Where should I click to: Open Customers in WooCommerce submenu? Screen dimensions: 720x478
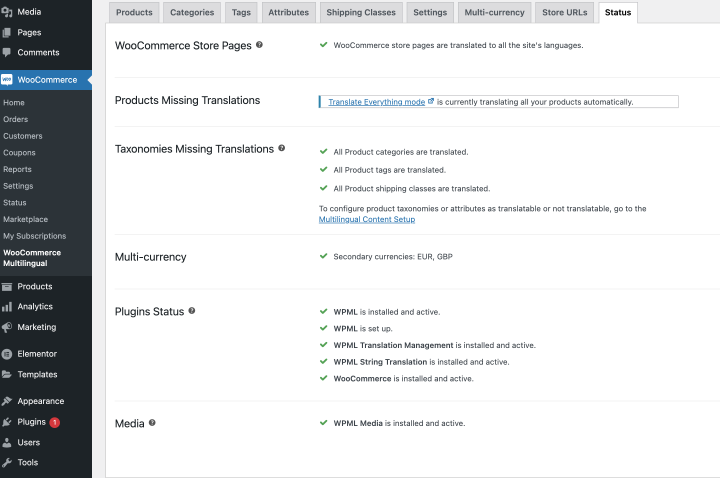click(23, 136)
